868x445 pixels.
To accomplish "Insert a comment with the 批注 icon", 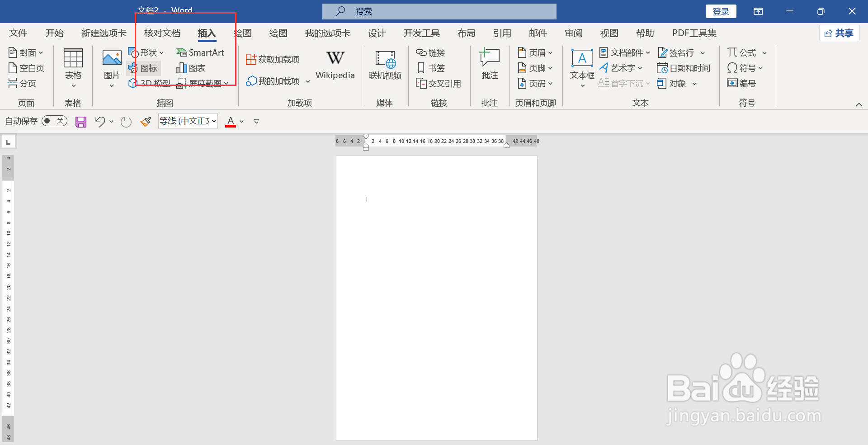I will pos(489,63).
